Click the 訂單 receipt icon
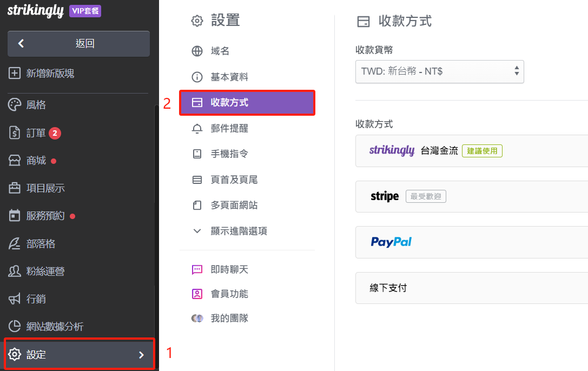This screenshot has width=588, height=371. coord(15,132)
